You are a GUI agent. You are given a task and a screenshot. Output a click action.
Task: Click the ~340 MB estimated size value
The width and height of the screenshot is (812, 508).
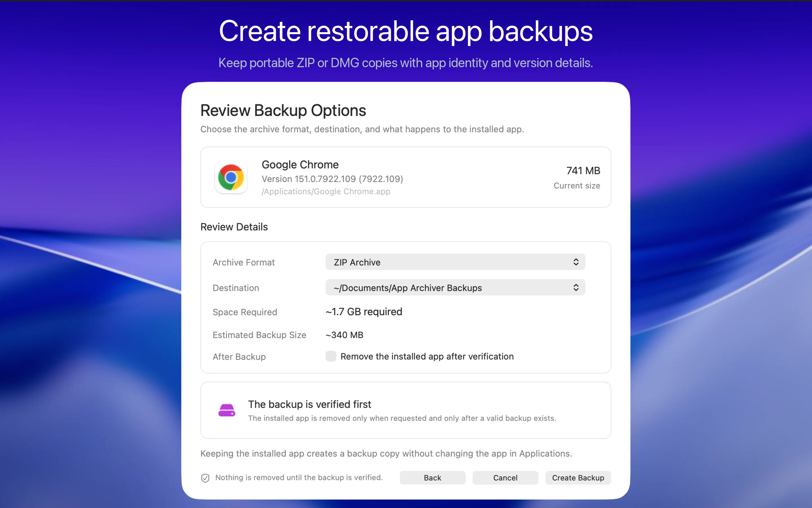(x=345, y=335)
